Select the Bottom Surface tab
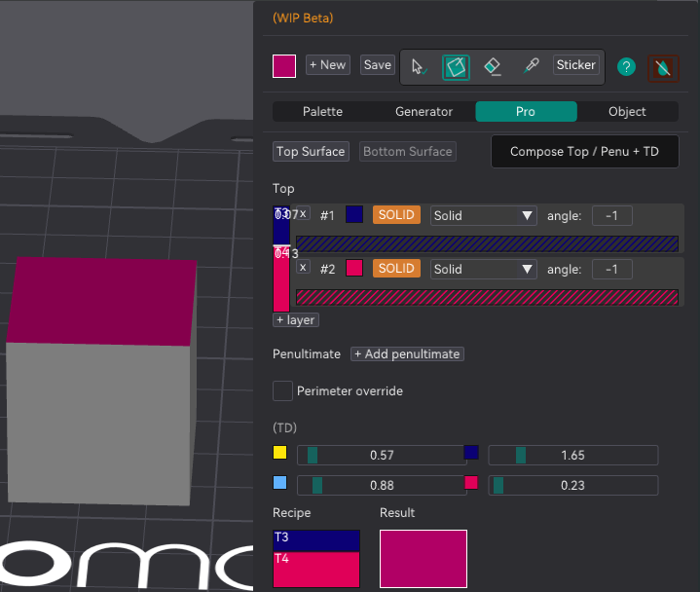Image resolution: width=700 pixels, height=592 pixels. tap(408, 151)
